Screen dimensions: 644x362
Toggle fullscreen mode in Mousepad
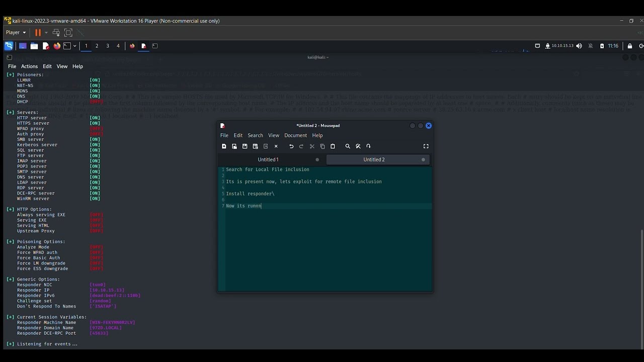coord(426,146)
